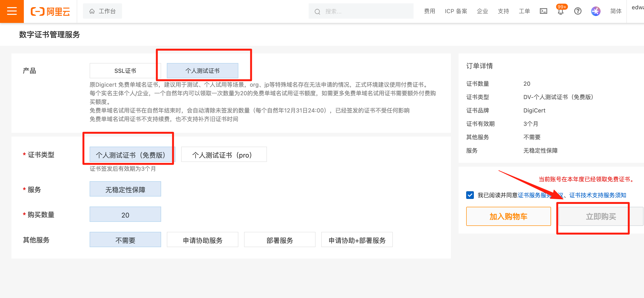This screenshot has height=298, width=644.
Task: Switch to the SSL证书 product tab
Action: (x=125, y=71)
